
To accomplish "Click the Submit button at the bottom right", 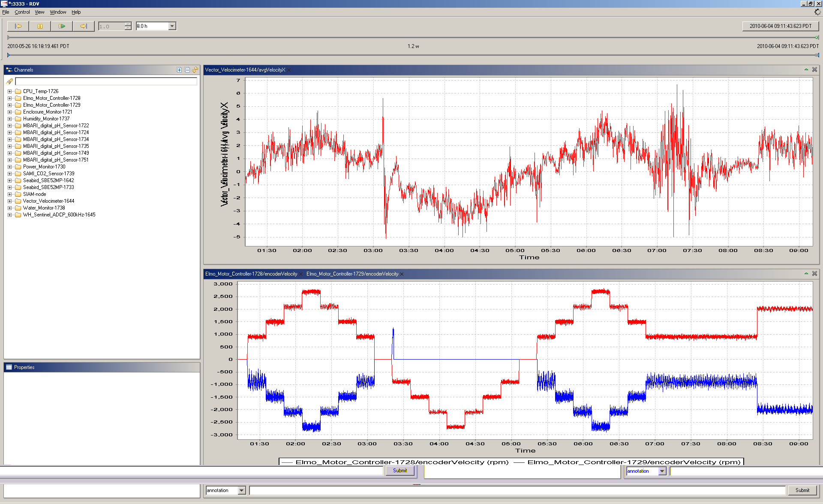I will point(802,490).
